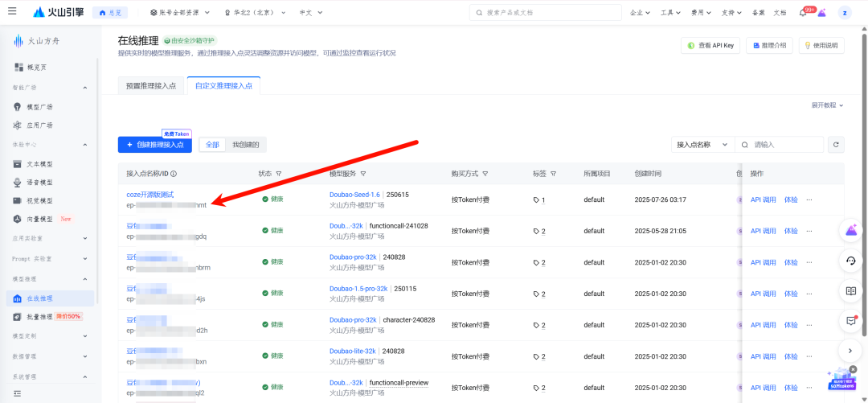Open the 费用 dropdown menu
Screen dimensions: 868x403
(701, 13)
